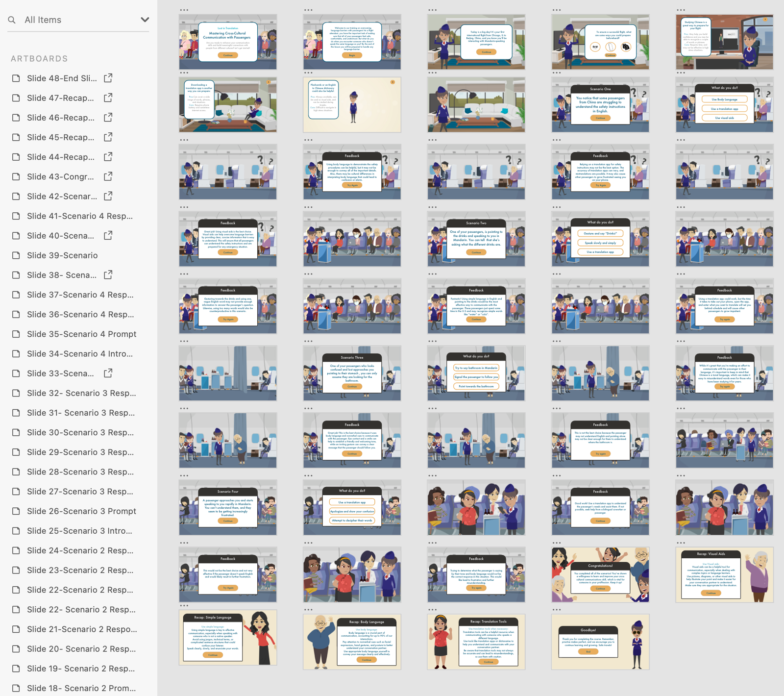The image size is (784, 696).
Task: Select the Recap: Body Language thumbnail
Action: [352, 642]
